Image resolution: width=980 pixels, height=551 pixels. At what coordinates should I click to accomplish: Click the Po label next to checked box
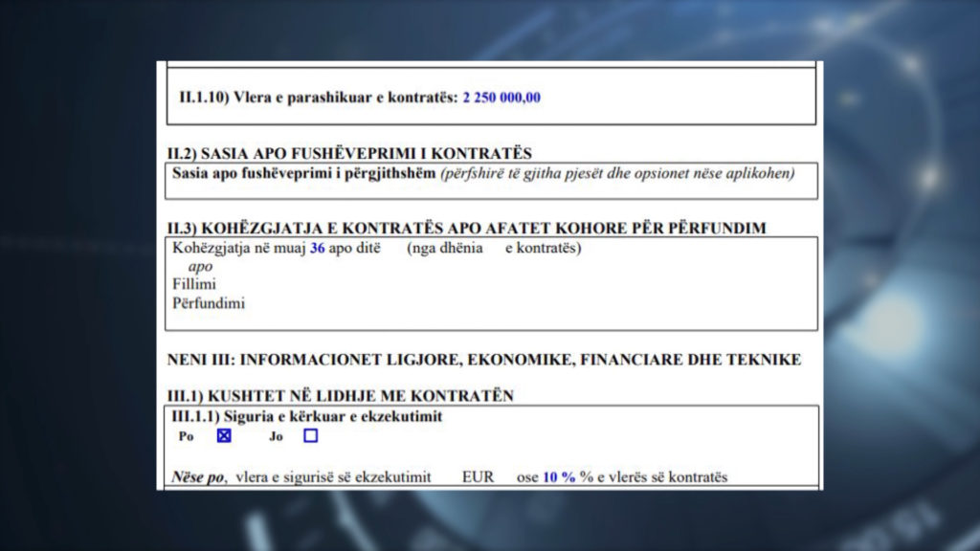coord(187,436)
